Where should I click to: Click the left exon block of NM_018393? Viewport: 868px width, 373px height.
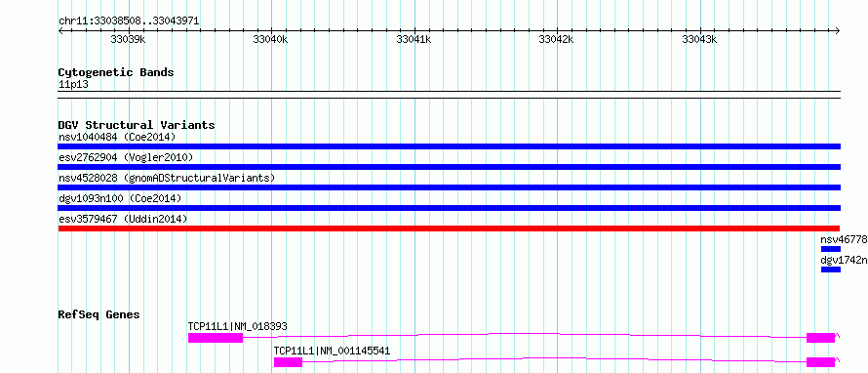pyautogui.click(x=216, y=338)
